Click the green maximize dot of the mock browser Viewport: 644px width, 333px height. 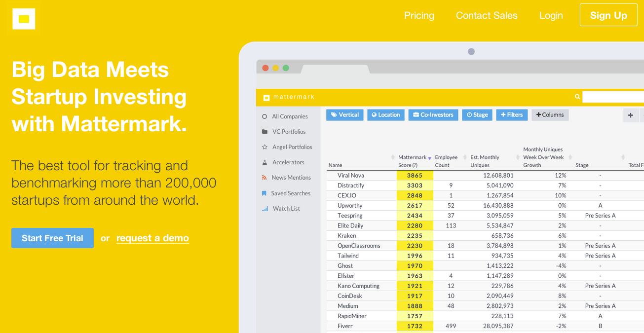[286, 68]
